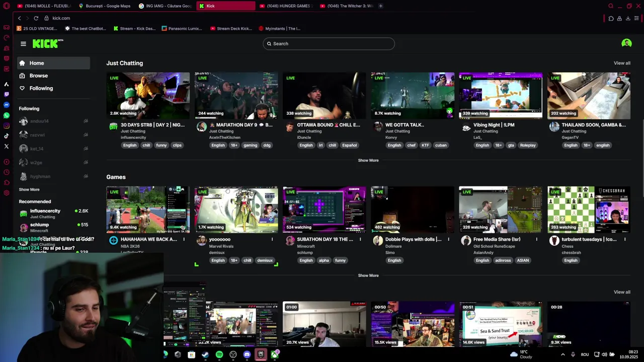Screen dimensions: 644x362
Task: Open options menu for HAHAHAHA WE BACK stream
Action: (x=184, y=239)
